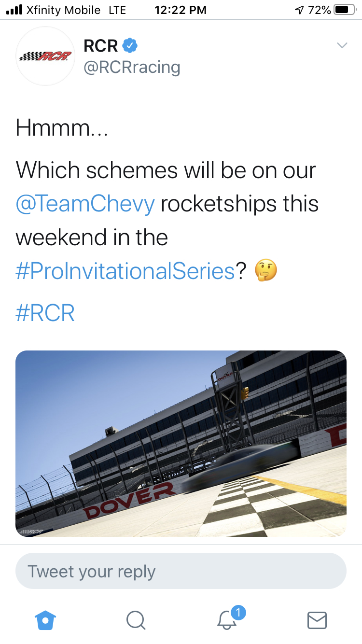Focus the Tweet your reply field
Image resolution: width=362 pixels, height=644 pixels.
[181, 571]
